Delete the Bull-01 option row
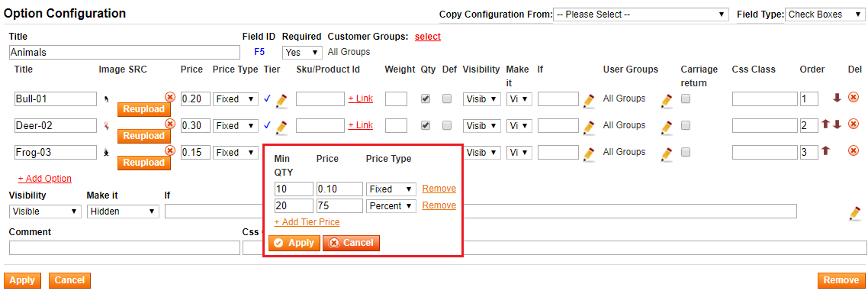 pos(853,97)
